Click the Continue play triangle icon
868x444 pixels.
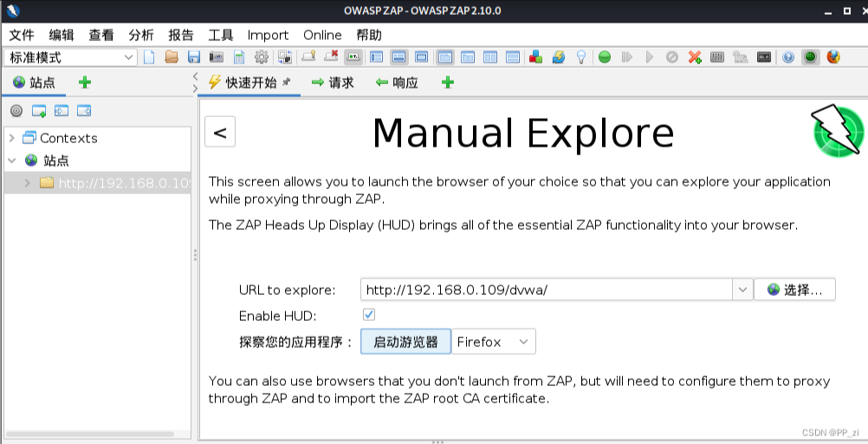pyautogui.click(x=650, y=57)
